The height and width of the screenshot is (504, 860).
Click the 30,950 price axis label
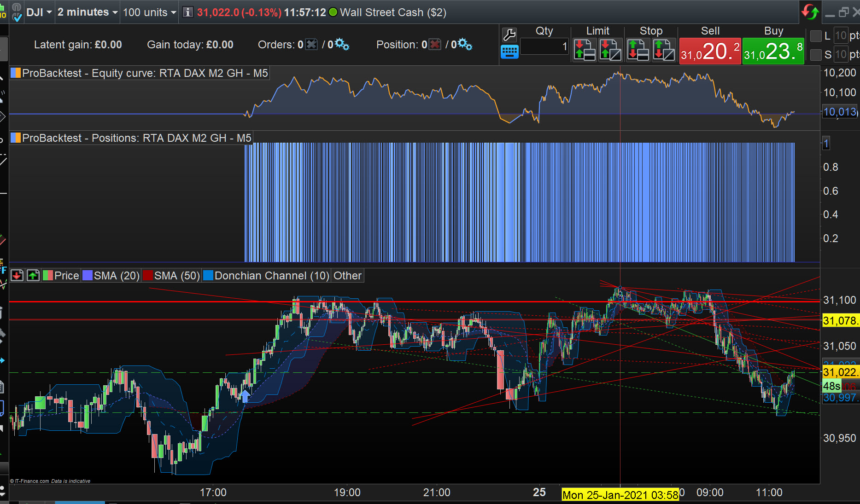pyautogui.click(x=839, y=438)
